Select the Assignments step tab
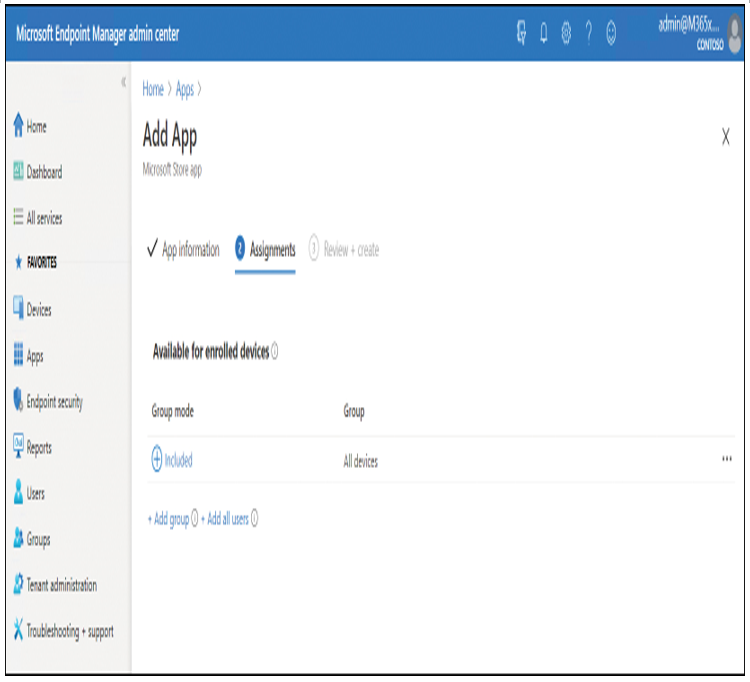 click(265, 250)
